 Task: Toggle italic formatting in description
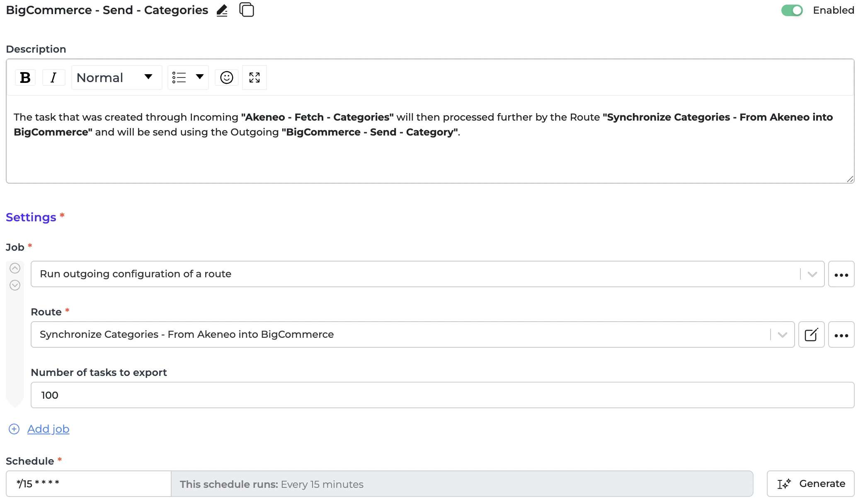click(x=53, y=78)
